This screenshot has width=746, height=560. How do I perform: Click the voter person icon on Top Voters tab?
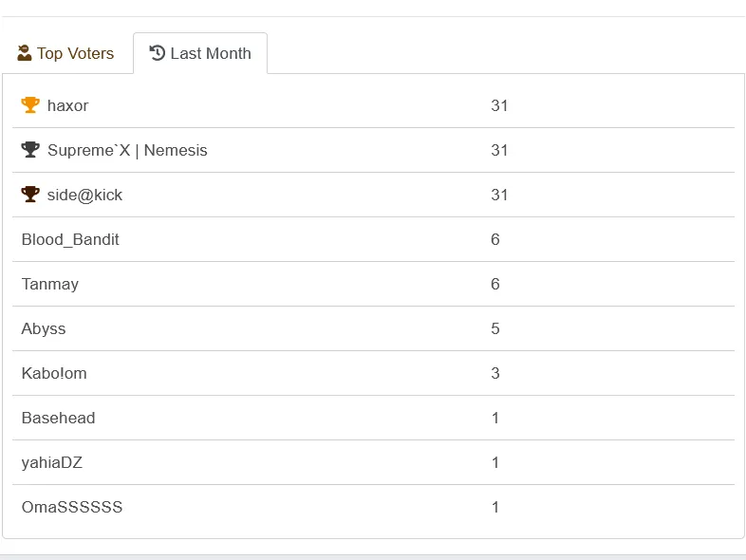coord(25,53)
